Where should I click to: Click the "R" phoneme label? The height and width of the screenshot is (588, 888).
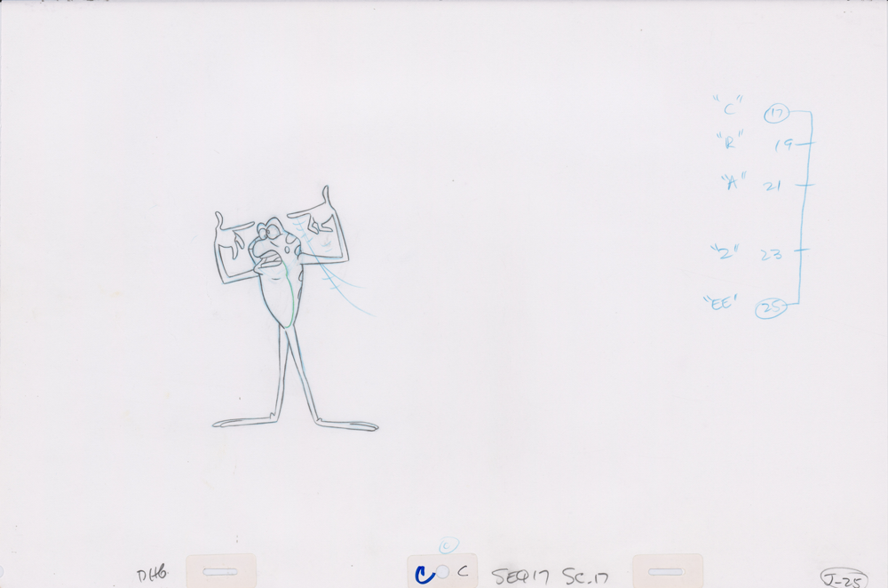pyautogui.click(x=729, y=140)
